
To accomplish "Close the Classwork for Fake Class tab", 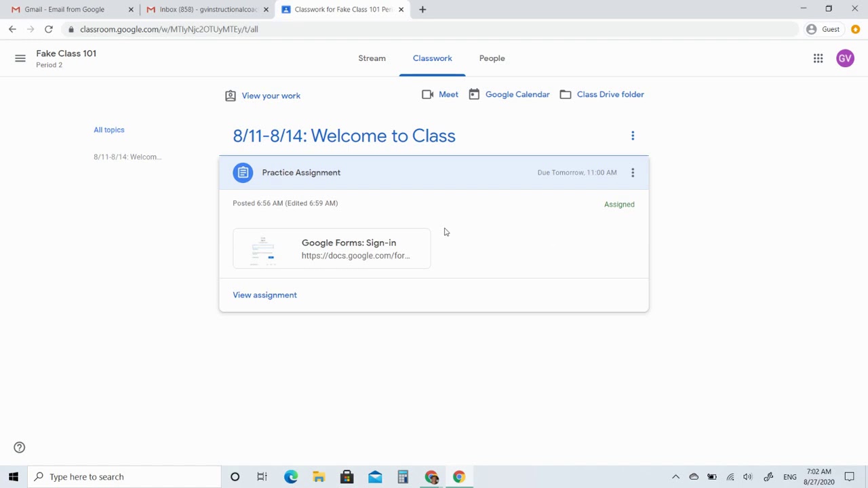I will point(401,9).
